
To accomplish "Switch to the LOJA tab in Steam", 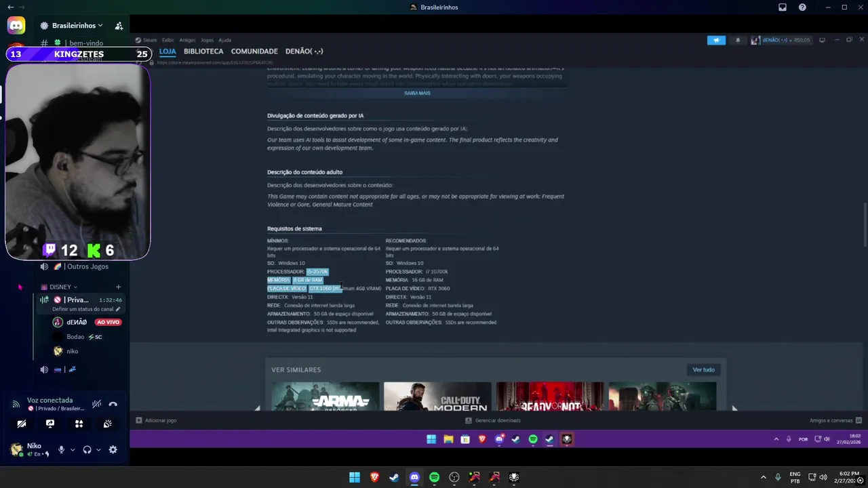I will coord(167,52).
